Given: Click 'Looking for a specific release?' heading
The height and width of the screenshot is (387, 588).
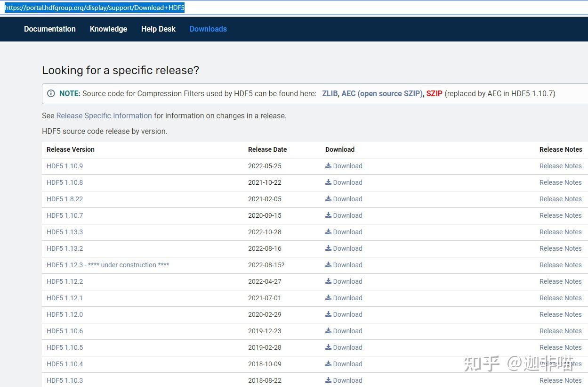Looking at the screenshot, I should pos(121,70).
